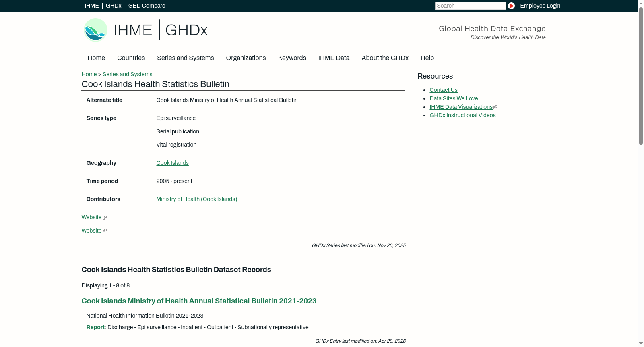The height and width of the screenshot is (347, 644).
Task: Focus the Search input field
Action: pos(470,6)
